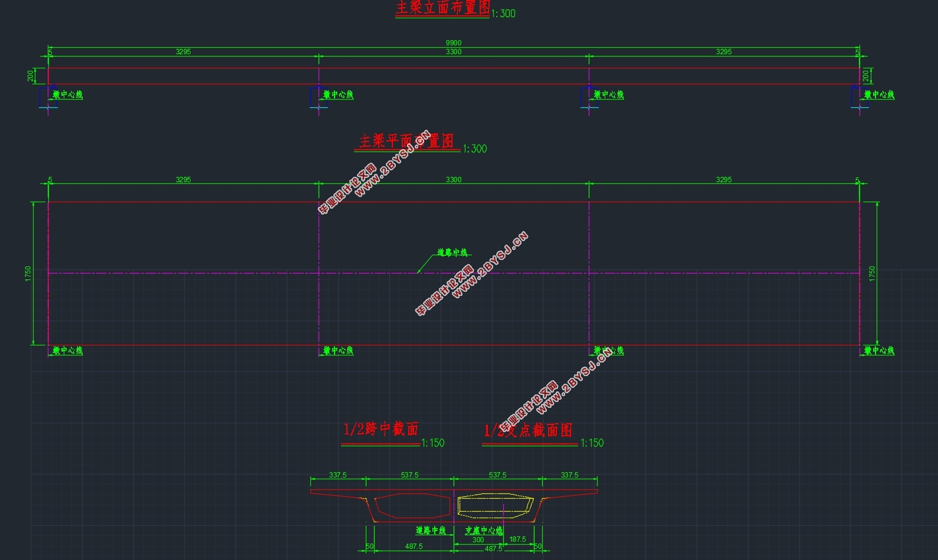The width and height of the screenshot is (938, 560).
Task: Click 1:150 scale beside 1/2支点截面图
Action: point(592,443)
